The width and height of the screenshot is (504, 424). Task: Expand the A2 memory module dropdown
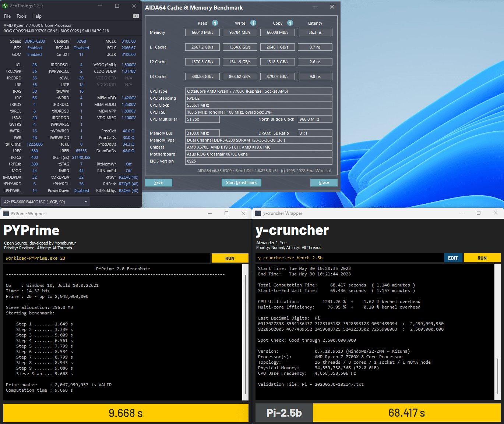(45, 202)
